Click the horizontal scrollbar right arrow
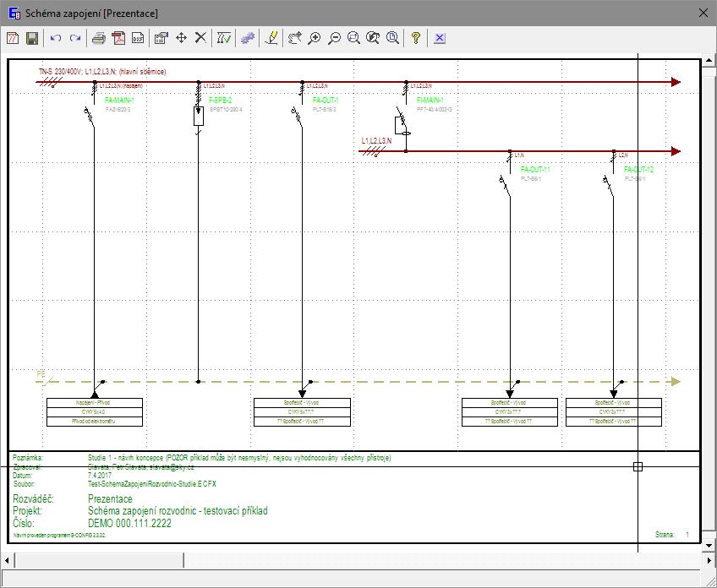The width and height of the screenshot is (717, 588). coord(709,559)
